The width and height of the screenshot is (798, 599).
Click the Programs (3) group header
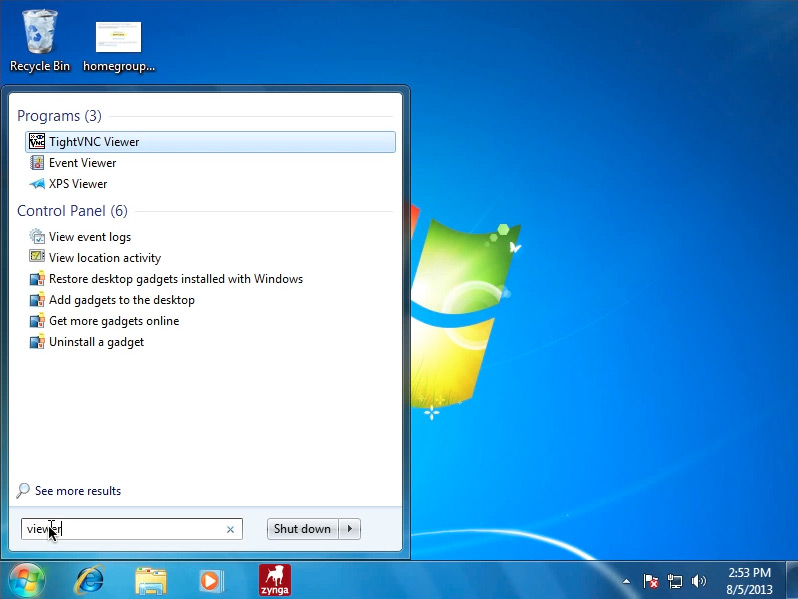(59, 116)
